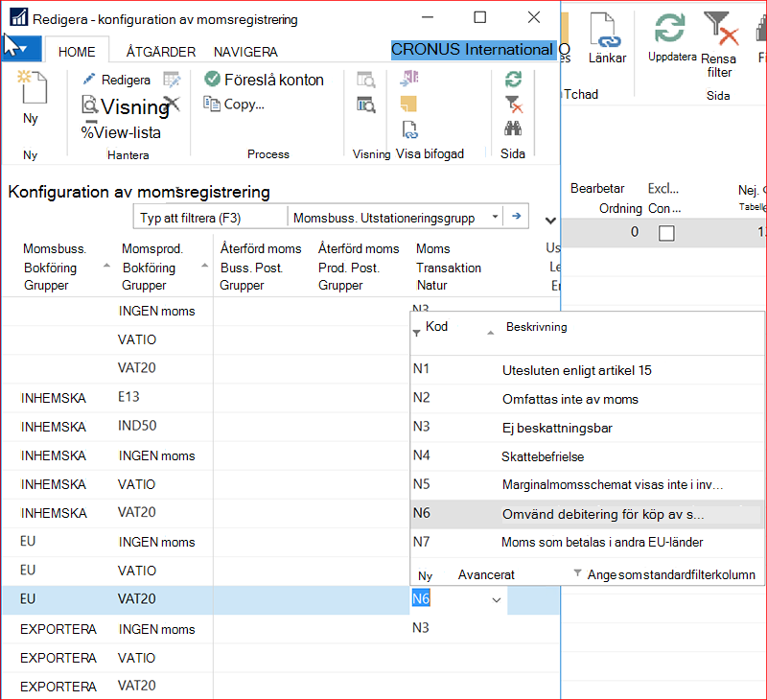This screenshot has height=700, width=767.
Task: Click Uppdatera icon in background window
Action: 669,28
